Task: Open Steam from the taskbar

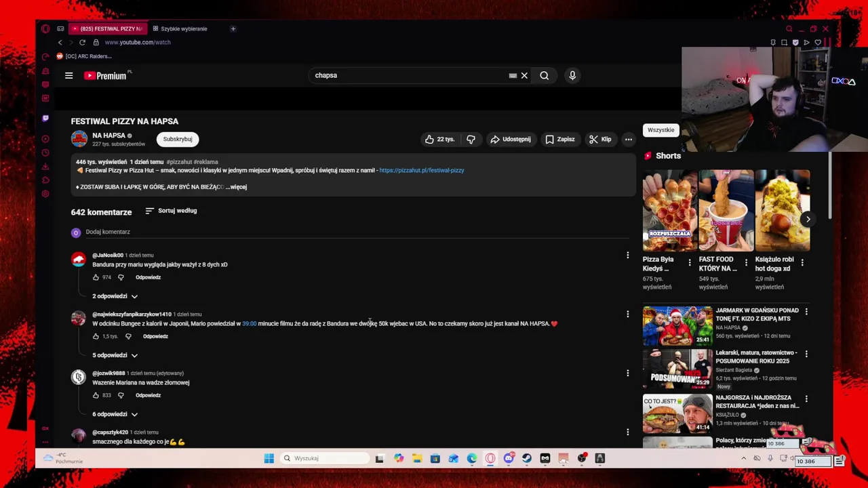Action: coord(527,458)
